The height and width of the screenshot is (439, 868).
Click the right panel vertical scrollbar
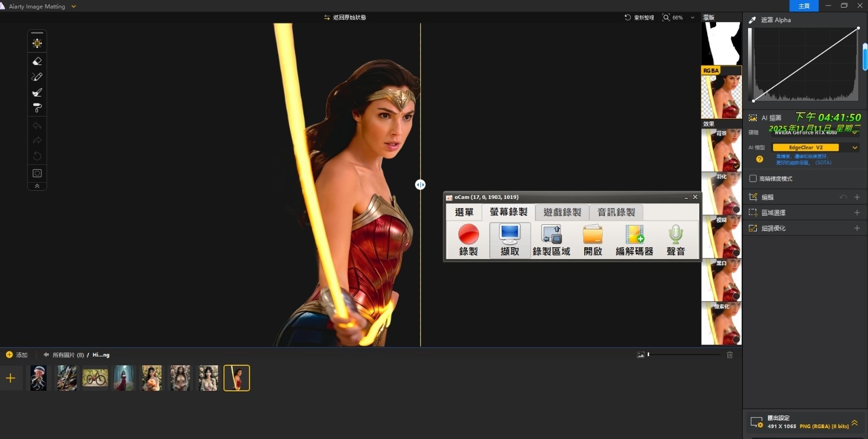(x=865, y=57)
